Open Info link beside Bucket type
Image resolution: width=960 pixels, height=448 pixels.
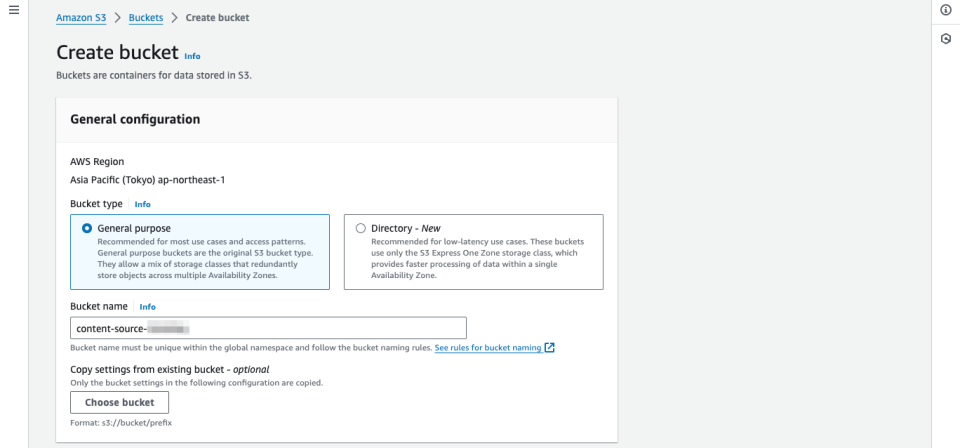tap(143, 204)
